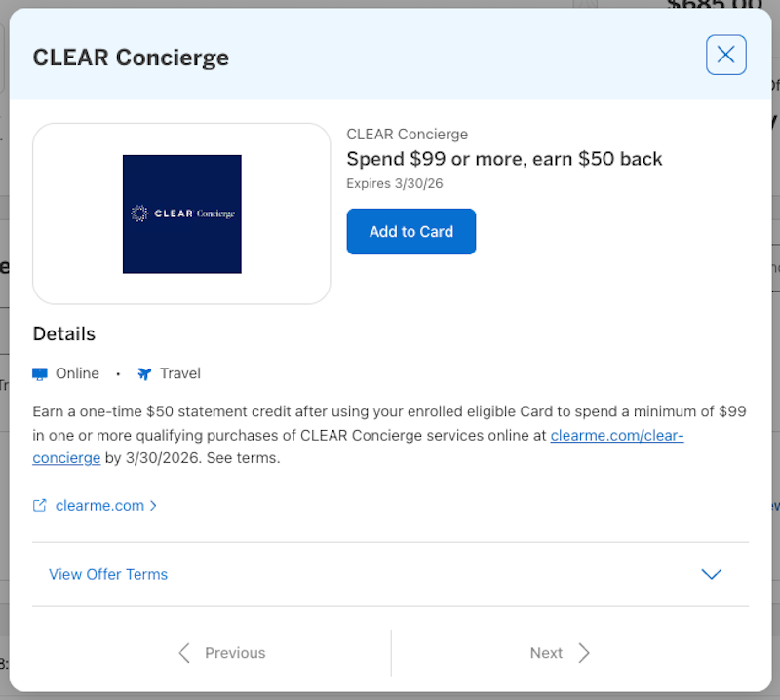Collapse the offer details using the down chevron
780x700 pixels.
(x=712, y=574)
